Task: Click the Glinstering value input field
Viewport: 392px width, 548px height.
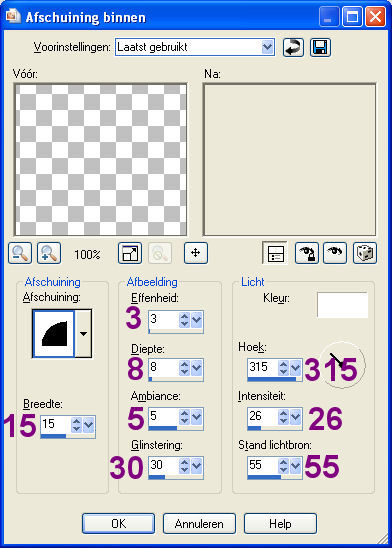Action: tap(163, 465)
